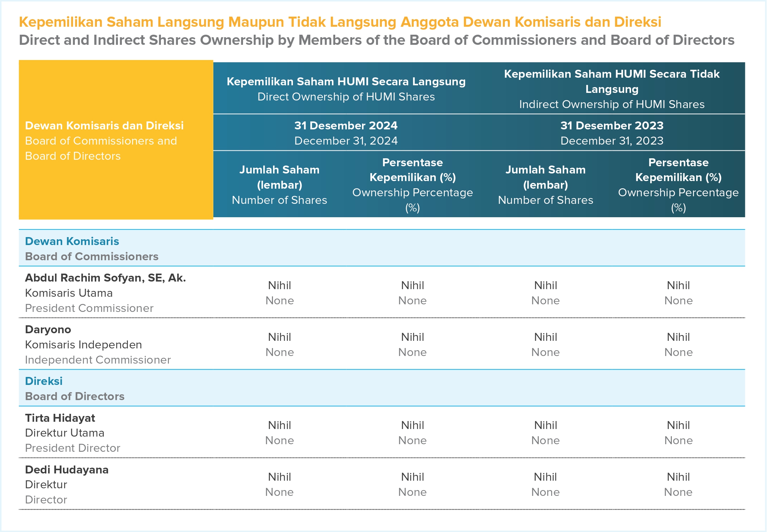Click 'Persentase Kepemilikan (%)' under 31 Desember 2023
Image resolution: width=767 pixels, height=532 pixels.
[678, 170]
